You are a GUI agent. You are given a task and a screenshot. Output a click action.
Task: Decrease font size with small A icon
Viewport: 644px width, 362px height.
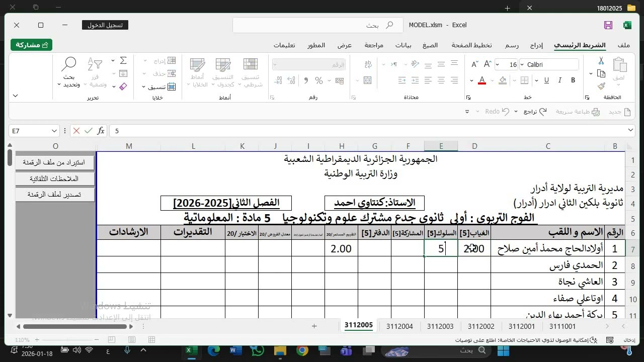tap(474, 64)
